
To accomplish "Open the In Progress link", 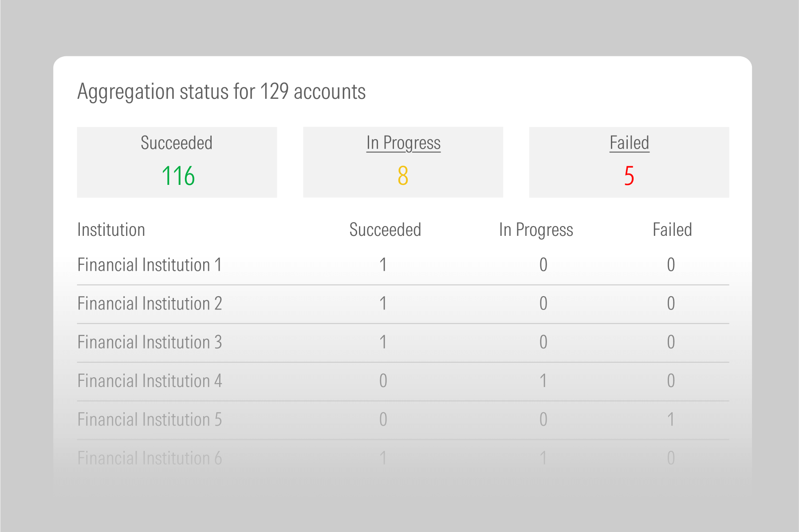I will [403, 143].
